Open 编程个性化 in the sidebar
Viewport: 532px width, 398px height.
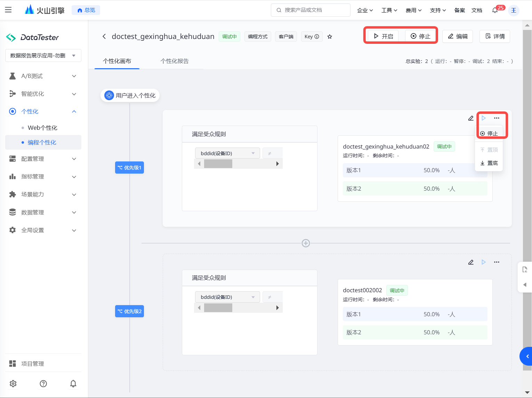pyautogui.click(x=43, y=142)
